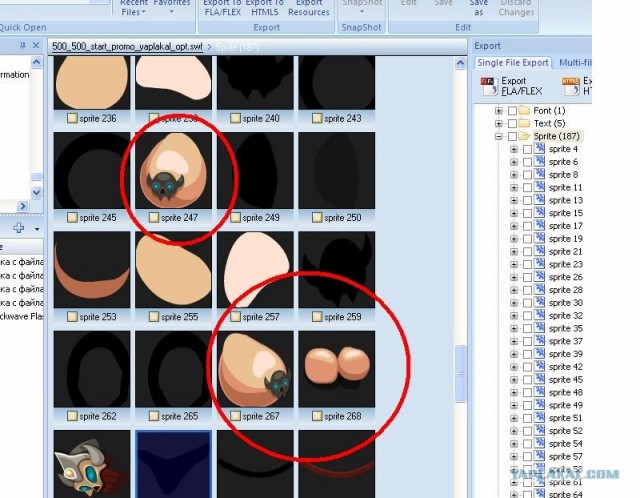
Task: Select sprite 19 in the tree
Action: click(566, 238)
